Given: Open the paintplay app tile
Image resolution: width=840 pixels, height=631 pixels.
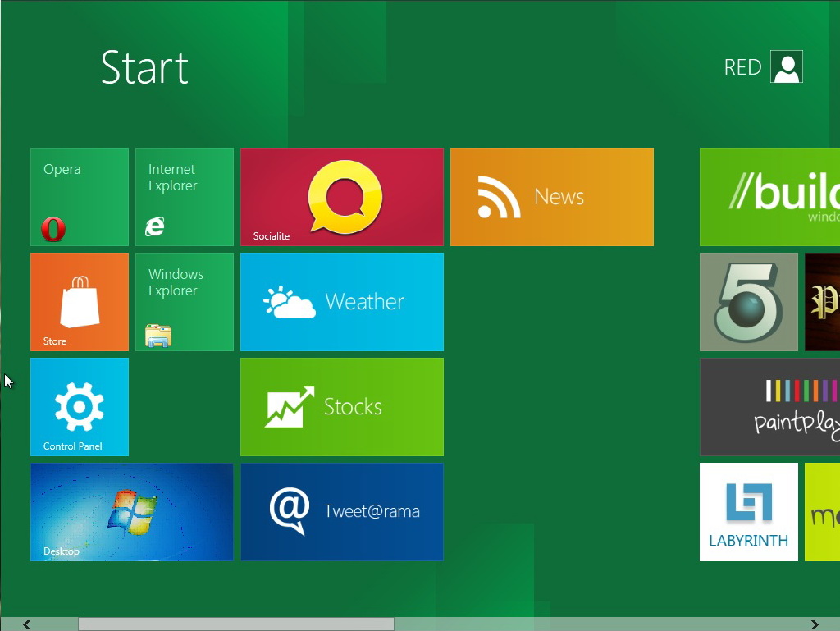Looking at the screenshot, I should [769, 407].
